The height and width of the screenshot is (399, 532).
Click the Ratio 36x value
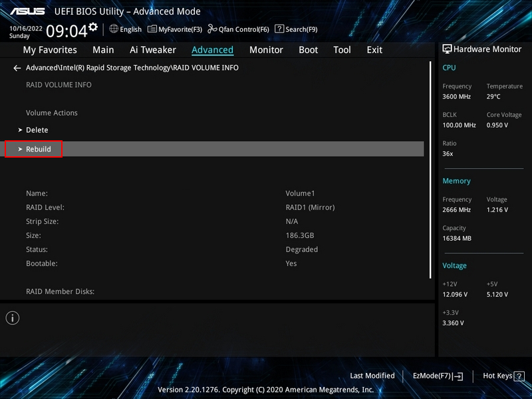[x=448, y=154]
